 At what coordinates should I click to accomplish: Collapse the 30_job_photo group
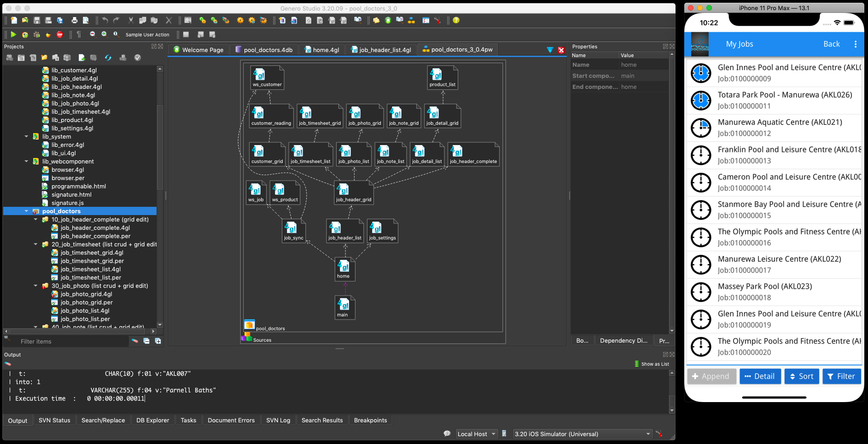point(35,286)
